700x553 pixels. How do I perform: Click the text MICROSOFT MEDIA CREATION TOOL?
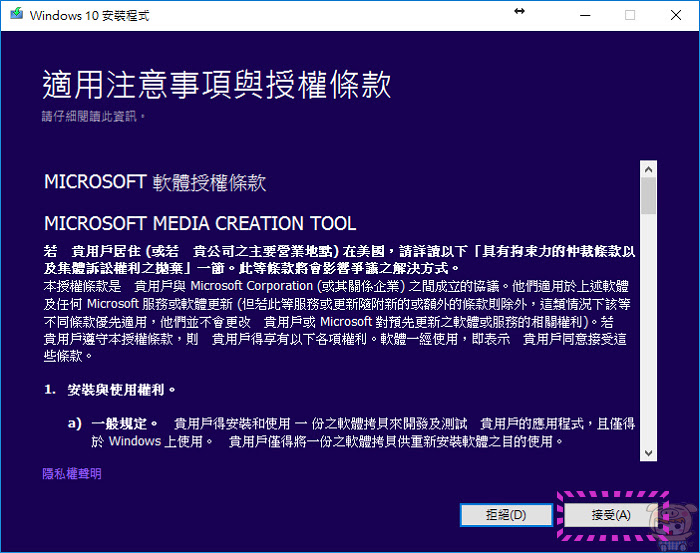(200, 223)
